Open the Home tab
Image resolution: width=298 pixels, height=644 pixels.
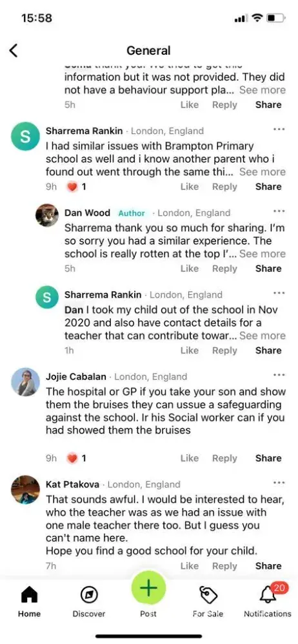pyautogui.click(x=29, y=601)
